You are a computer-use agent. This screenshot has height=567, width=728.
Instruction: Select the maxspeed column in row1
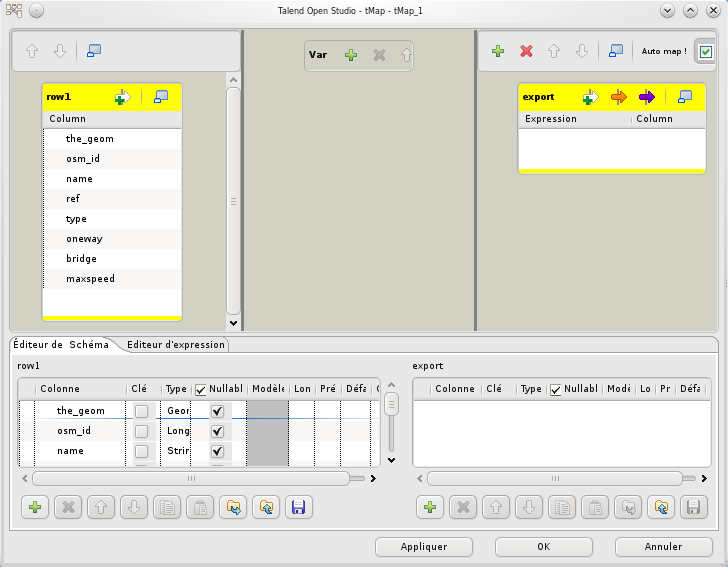[90, 279]
